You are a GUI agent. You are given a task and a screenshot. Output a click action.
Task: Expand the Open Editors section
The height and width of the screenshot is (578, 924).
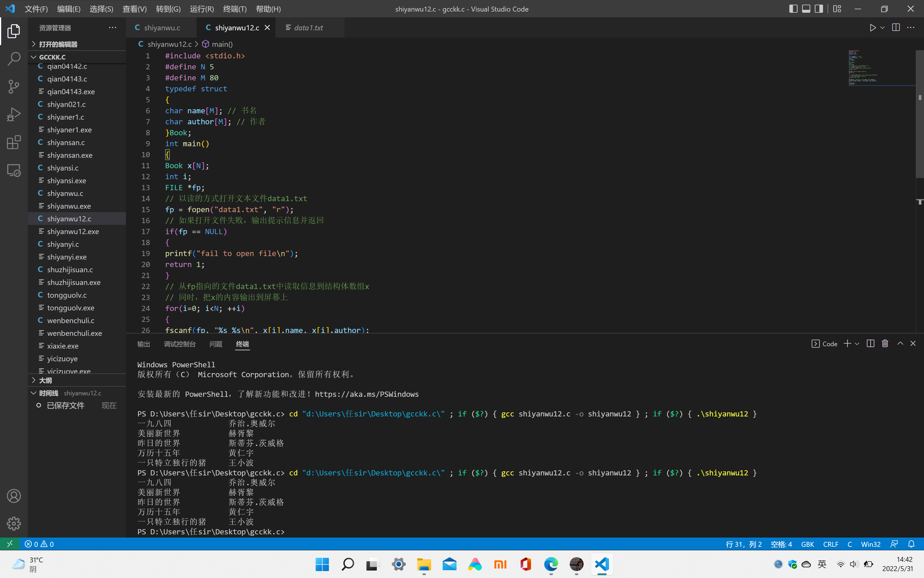click(77, 44)
